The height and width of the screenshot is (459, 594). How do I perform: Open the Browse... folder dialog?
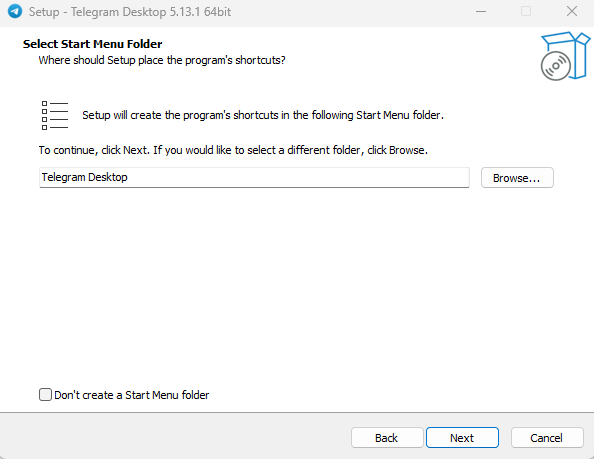point(517,178)
